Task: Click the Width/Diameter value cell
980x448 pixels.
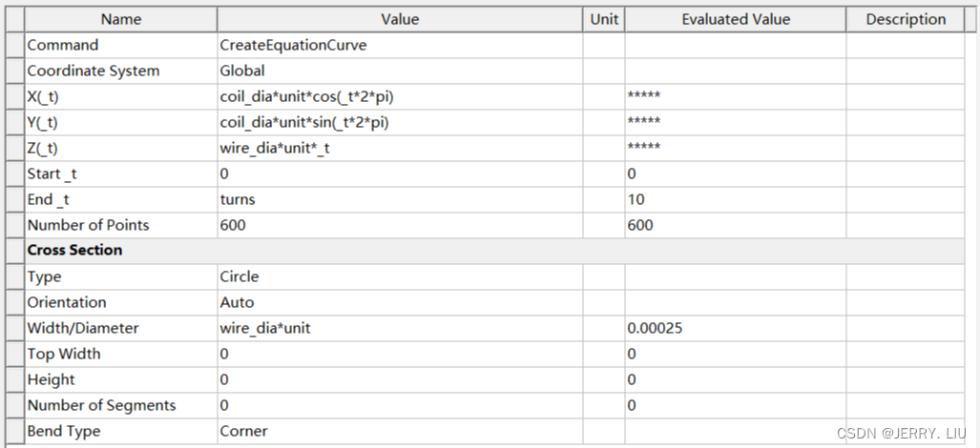Action: tap(400, 328)
